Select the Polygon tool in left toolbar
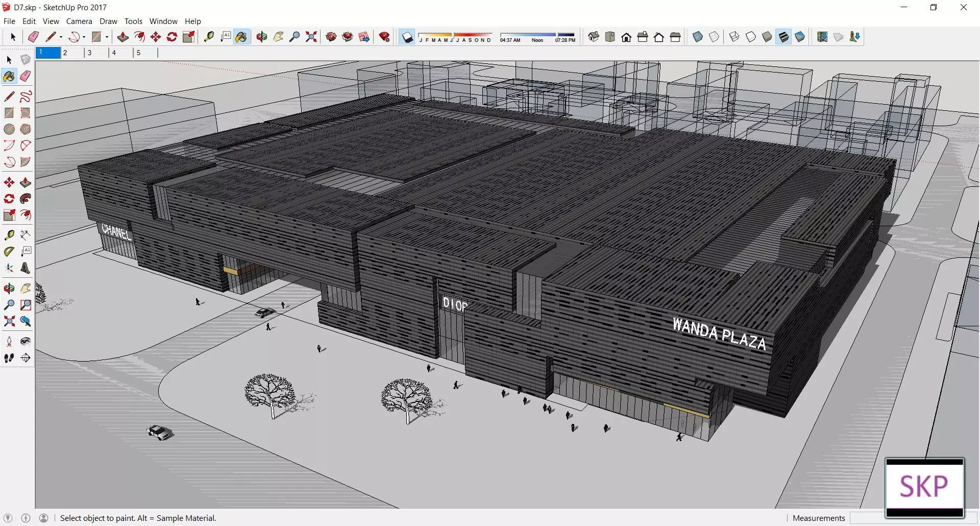Image resolution: width=980 pixels, height=526 pixels. point(26,129)
